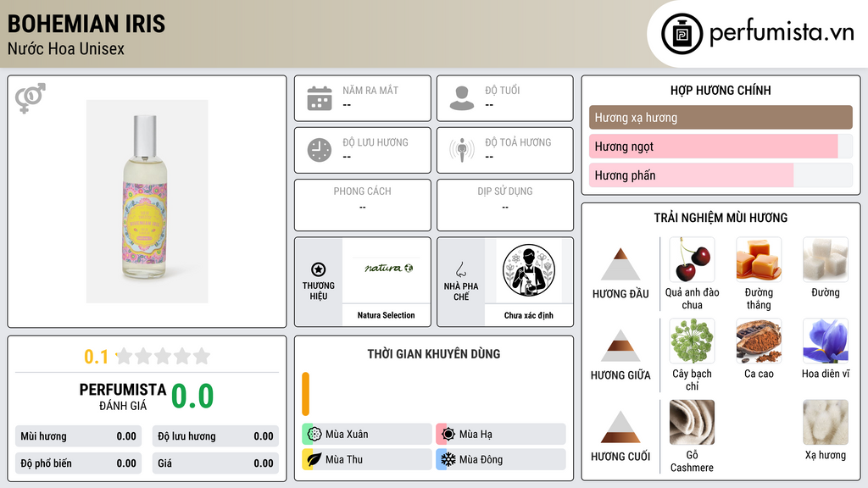This screenshot has width=868, height=488.
Task: Select the Ca cao note image
Action: click(x=759, y=341)
